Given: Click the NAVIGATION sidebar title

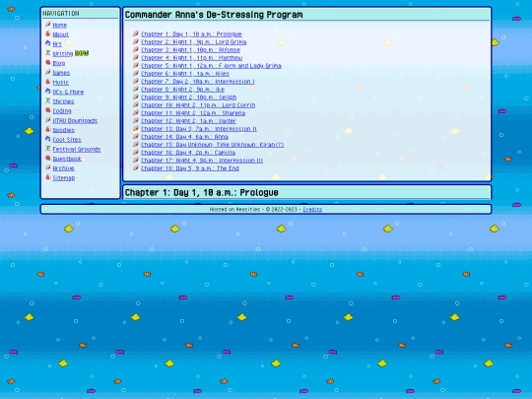Looking at the screenshot, I should click(61, 13).
